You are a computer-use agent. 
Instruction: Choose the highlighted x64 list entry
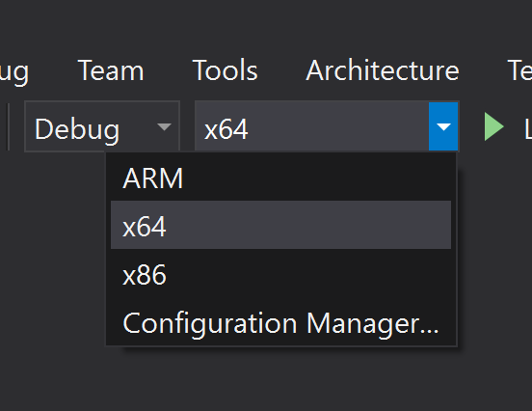click(x=280, y=225)
